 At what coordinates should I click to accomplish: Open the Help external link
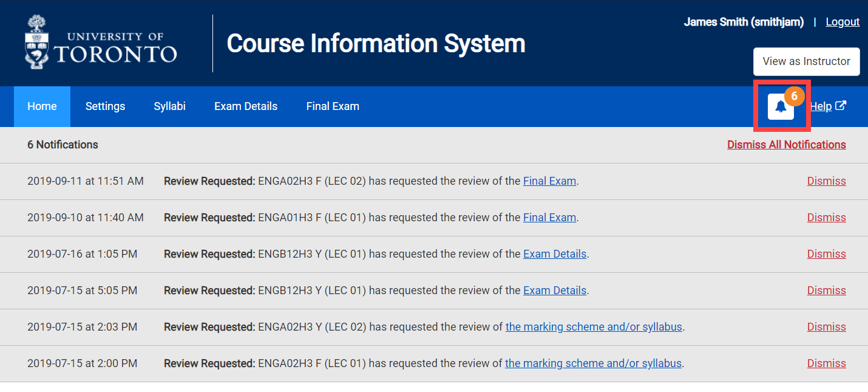point(827,106)
